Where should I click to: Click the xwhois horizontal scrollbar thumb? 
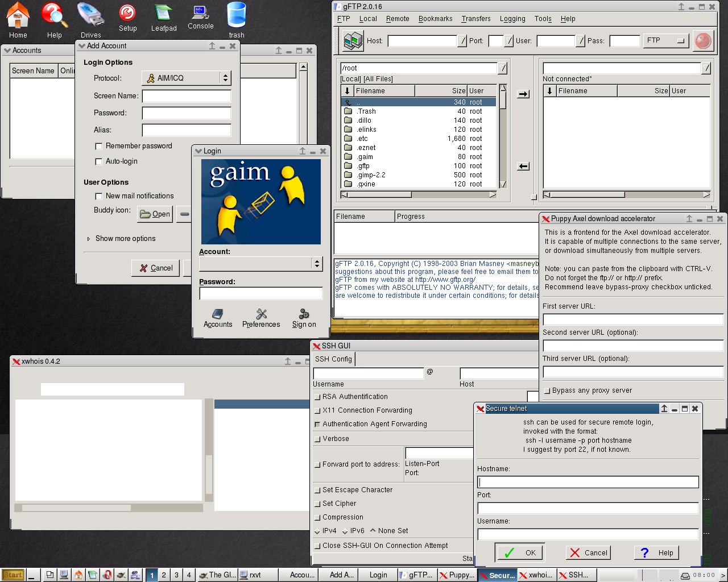[76, 508]
